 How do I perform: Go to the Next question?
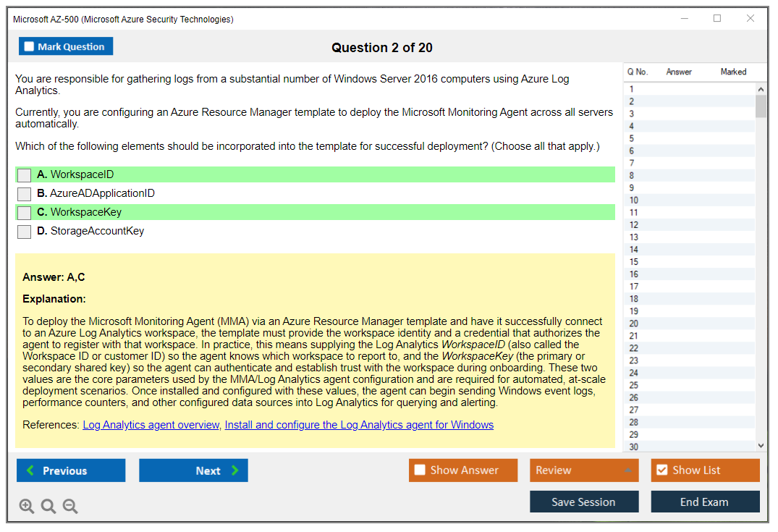click(x=193, y=470)
